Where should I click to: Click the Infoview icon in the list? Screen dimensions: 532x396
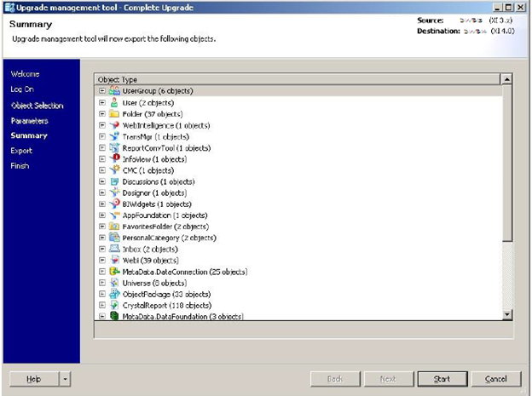114,158
